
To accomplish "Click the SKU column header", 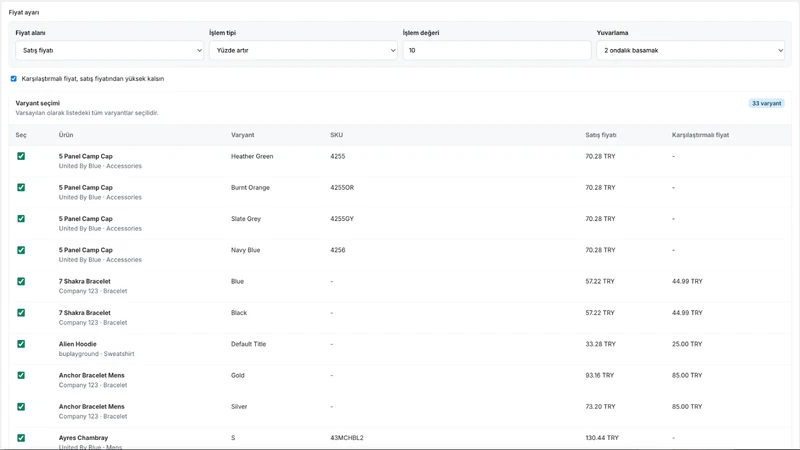I will point(336,135).
